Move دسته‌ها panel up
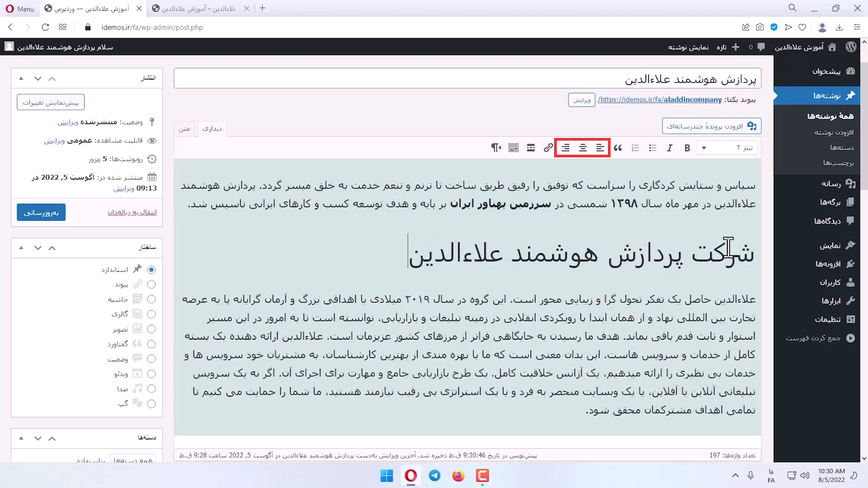This screenshot has width=868, height=488. [x=52, y=438]
